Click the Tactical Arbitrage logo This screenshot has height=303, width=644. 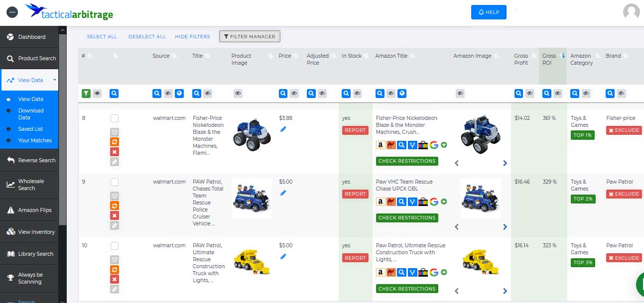pyautogui.click(x=69, y=12)
